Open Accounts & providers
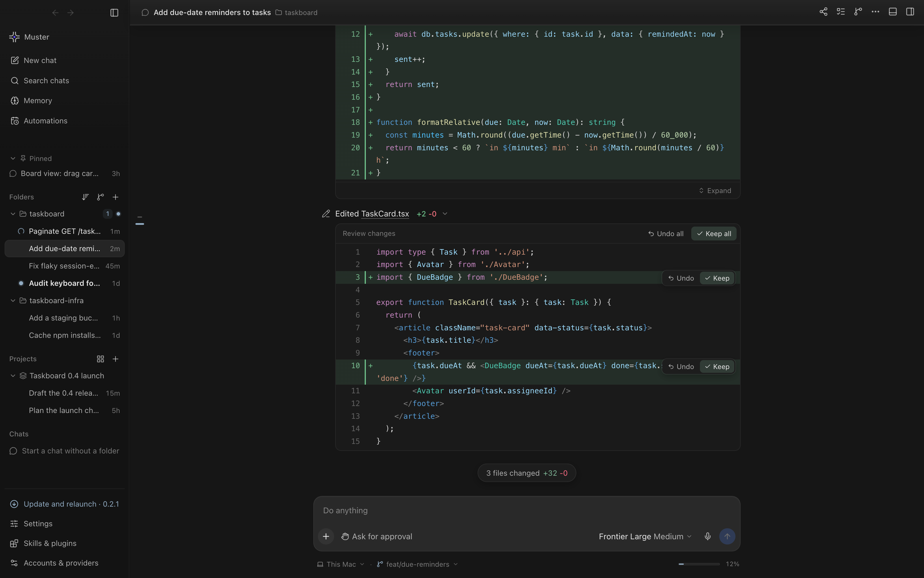924x578 pixels. [x=64, y=563]
